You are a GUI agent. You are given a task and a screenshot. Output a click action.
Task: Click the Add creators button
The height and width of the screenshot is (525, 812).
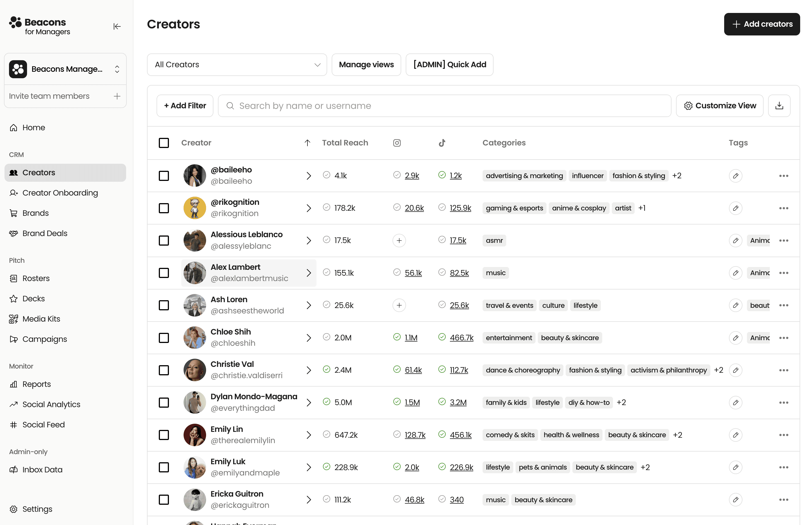(x=762, y=24)
